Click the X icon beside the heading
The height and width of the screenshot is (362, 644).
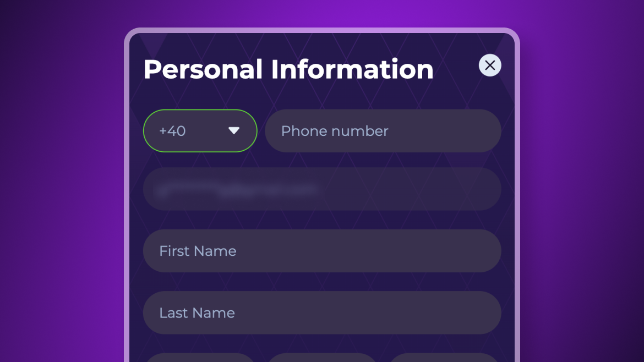(490, 65)
